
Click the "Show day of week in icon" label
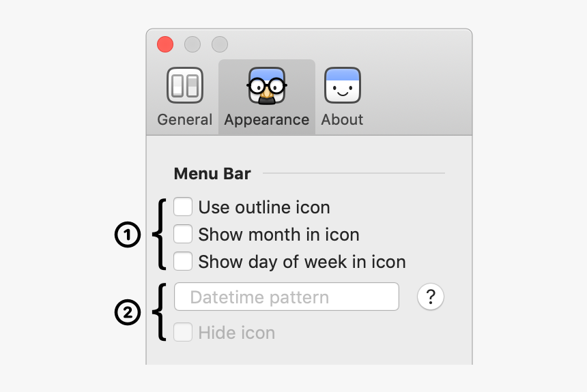pyautogui.click(x=302, y=262)
